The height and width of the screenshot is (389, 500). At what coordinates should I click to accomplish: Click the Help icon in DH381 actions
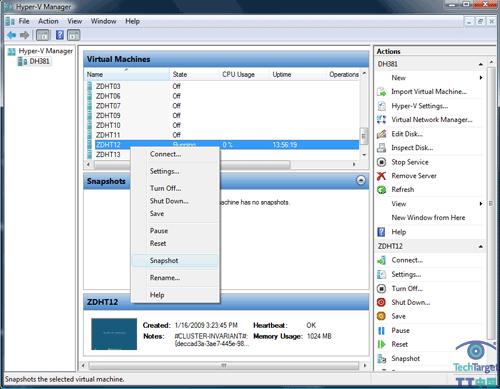(381, 232)
